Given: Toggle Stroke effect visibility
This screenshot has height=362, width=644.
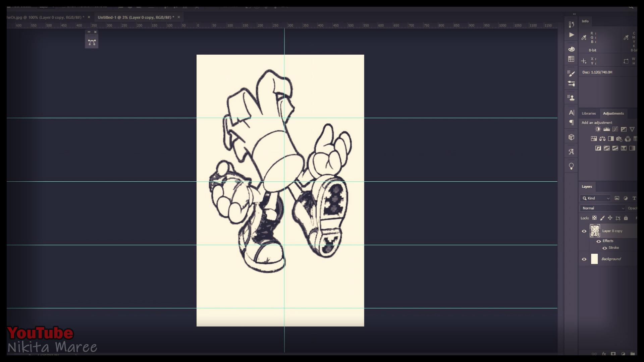Looking at the screenshot, I should [x=605, y=248].
